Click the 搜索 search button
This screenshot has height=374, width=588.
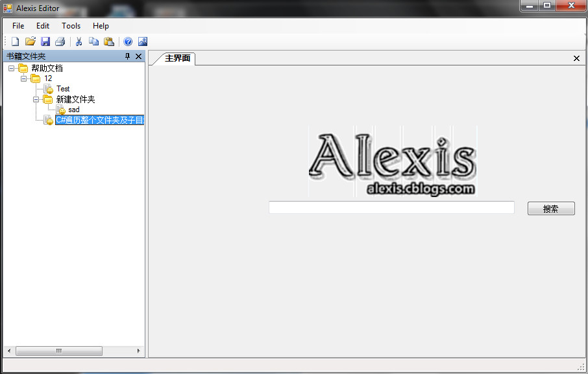pyautogui.click(x=551, y=209)
